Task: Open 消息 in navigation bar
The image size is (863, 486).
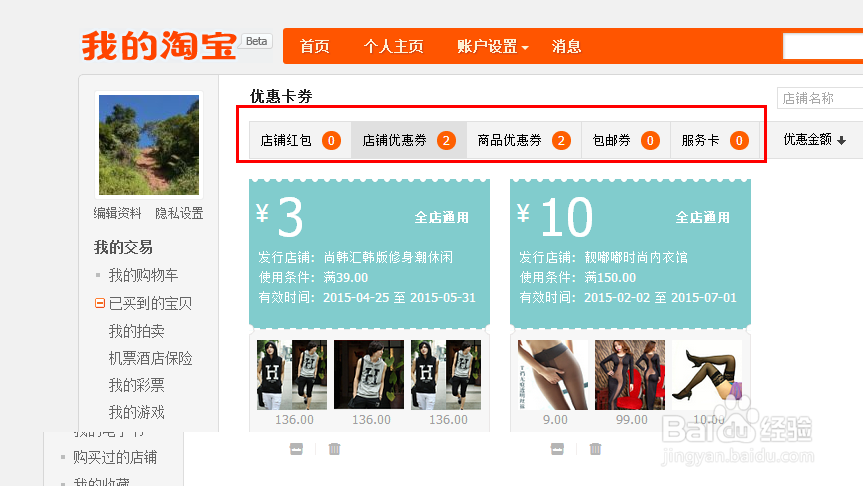Action: [x=566, y=47]
